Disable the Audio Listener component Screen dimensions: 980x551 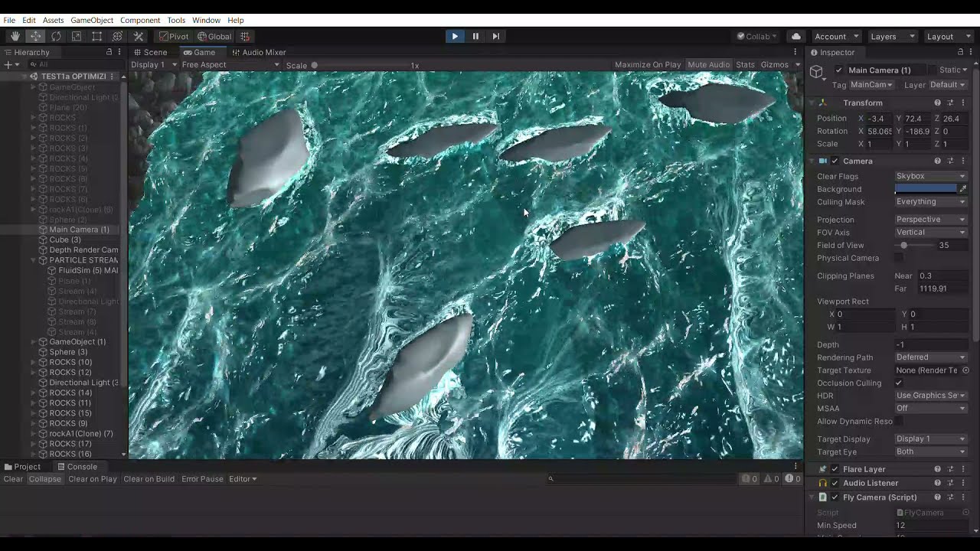click(x=835, y=483)
